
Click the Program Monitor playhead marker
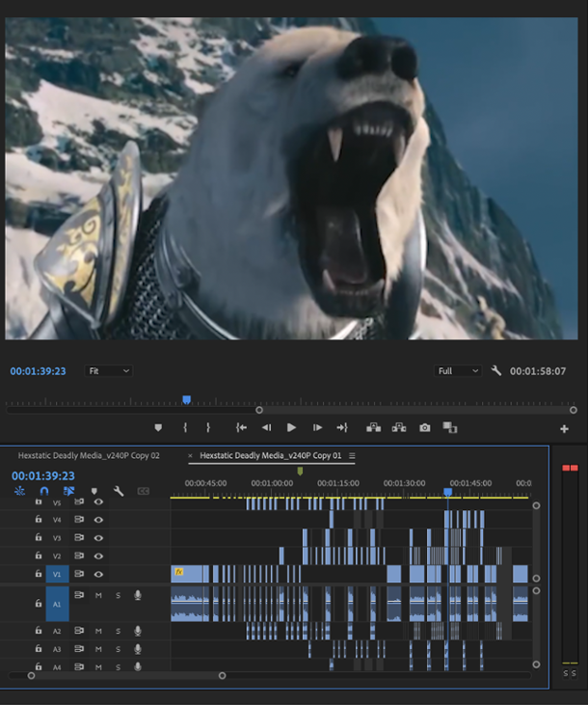[187, 399]
